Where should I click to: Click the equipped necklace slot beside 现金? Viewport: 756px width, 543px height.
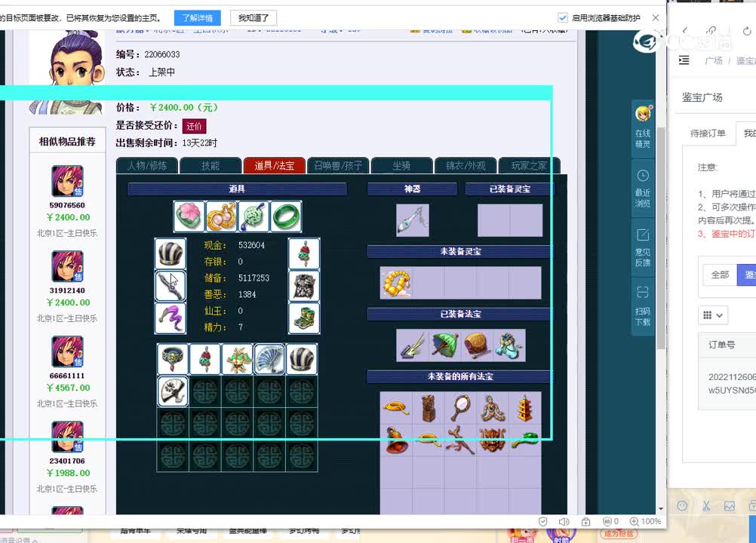coord(304,253)
